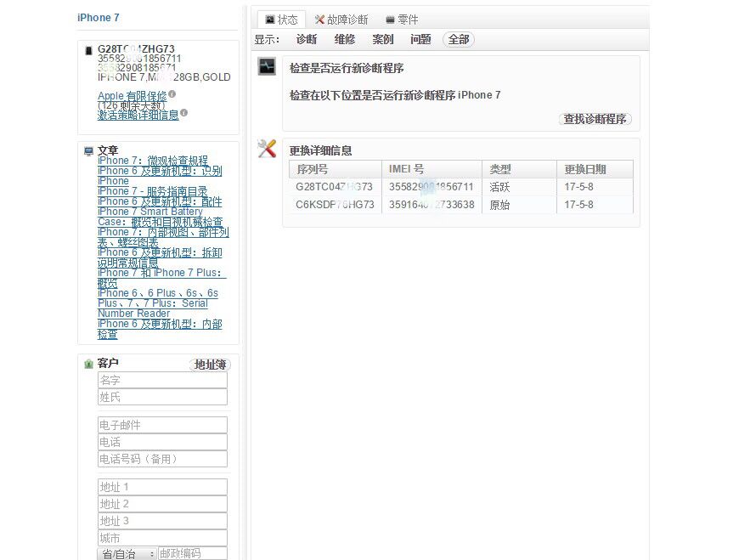Click the monitor icon next to 文章 section
Viewport: 739px width, 560px height.
point(88,150)
